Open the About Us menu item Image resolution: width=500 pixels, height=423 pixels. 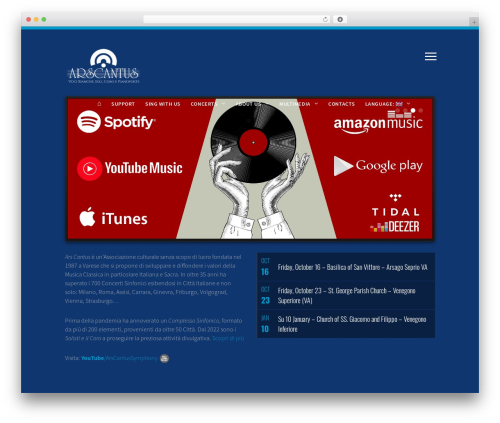[x=248, y=104]
